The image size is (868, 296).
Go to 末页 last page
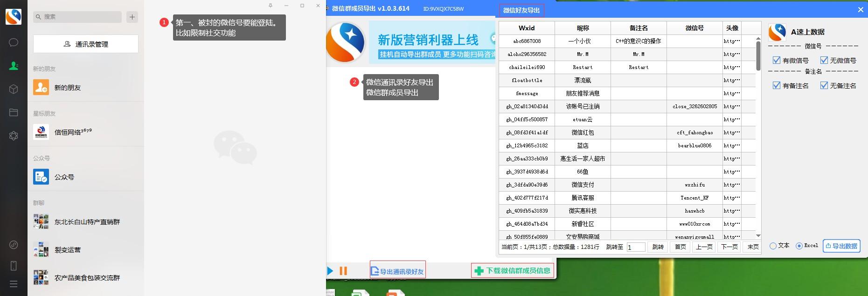(753, 247)
